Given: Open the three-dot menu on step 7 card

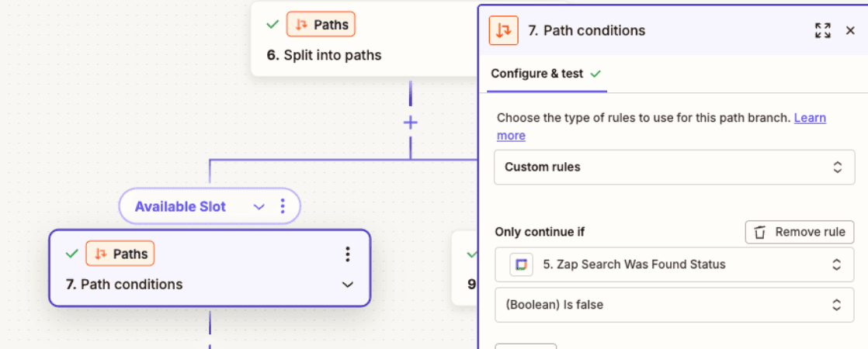Looking at the screenshot, I should (348, 254).
